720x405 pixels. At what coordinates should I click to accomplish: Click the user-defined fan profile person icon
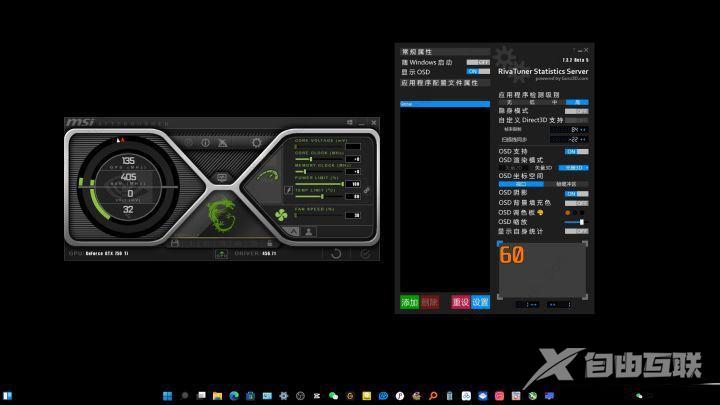coord(309,232)
